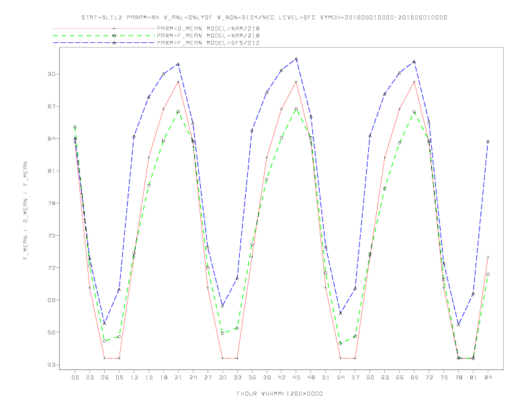Click y-axis tick value 66
Image resolution: width=532 pixels, height=411 pixels.
point(52,332)
